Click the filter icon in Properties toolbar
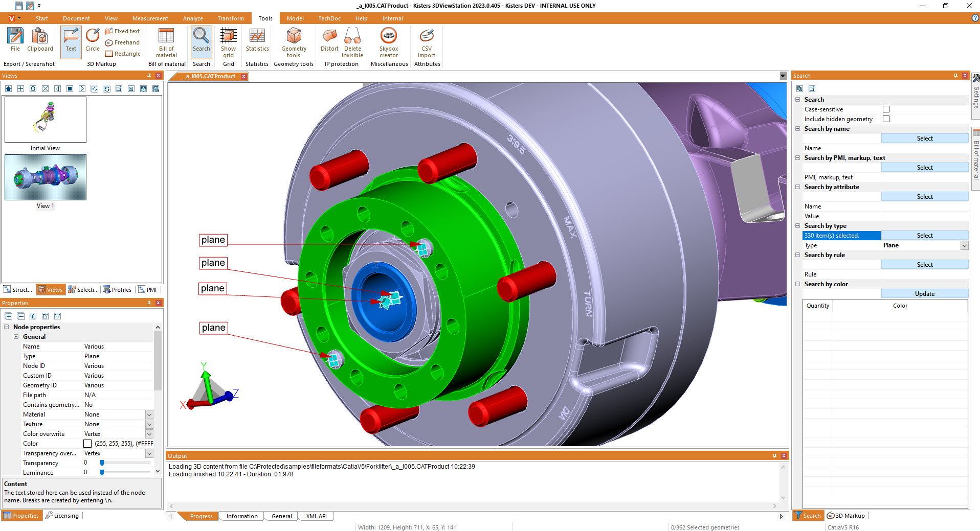Screen dimensions: 980x531 pyautogui.click(x=57, y=316)
